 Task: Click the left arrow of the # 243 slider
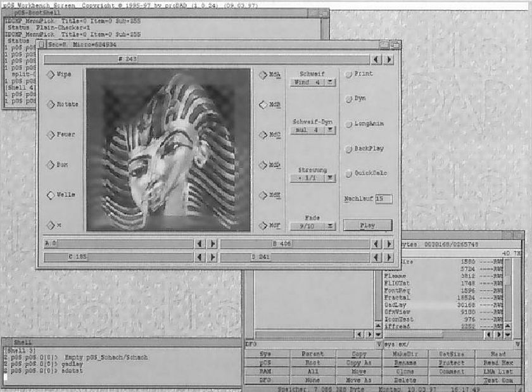coord(376,60)
